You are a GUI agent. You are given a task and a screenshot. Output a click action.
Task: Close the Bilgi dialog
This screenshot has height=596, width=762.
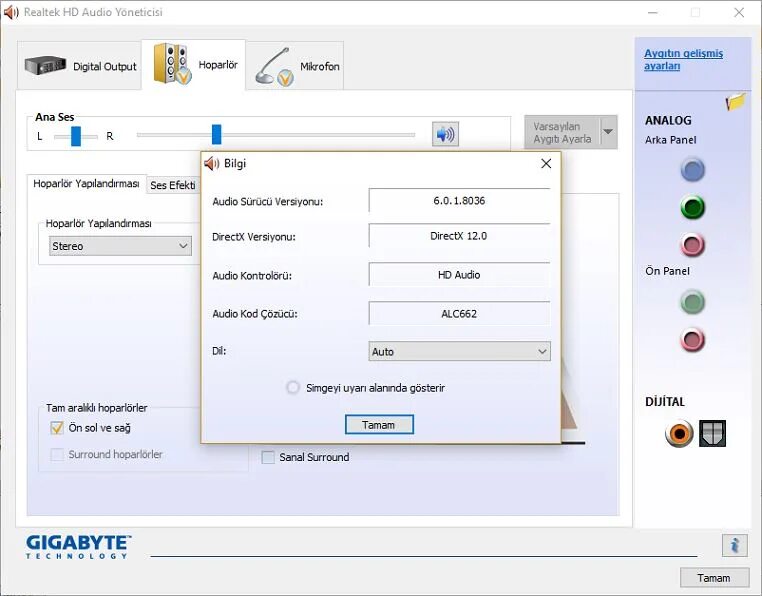point(546,164)
